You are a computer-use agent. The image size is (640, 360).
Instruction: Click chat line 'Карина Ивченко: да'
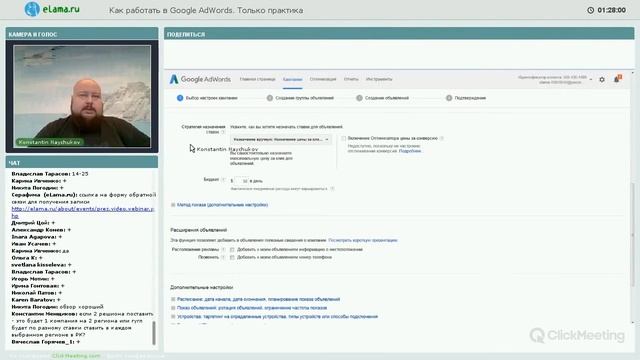click(x=40, y=251)
